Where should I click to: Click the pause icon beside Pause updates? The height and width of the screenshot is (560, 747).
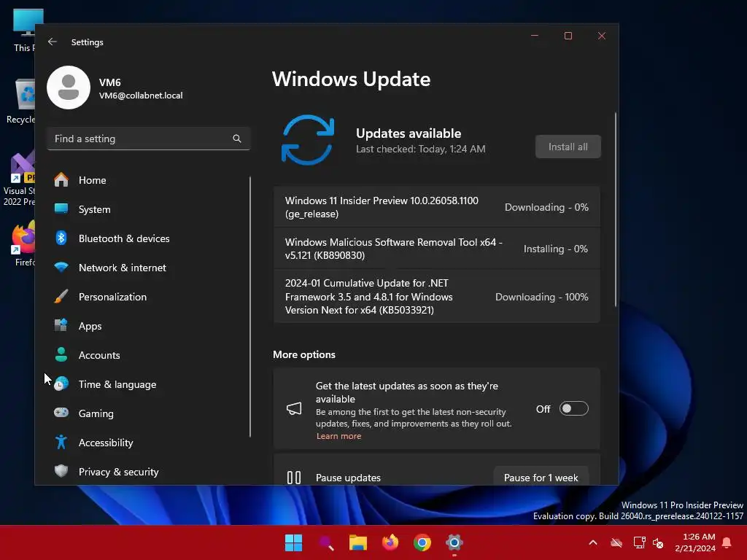[x=294, y=478]
